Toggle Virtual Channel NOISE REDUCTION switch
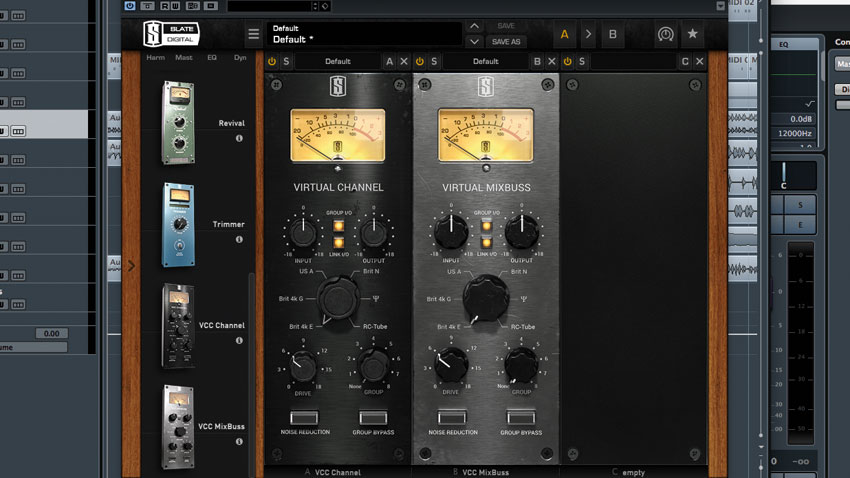The height and width of the screenshot is (478, 850). coord(304,417)
